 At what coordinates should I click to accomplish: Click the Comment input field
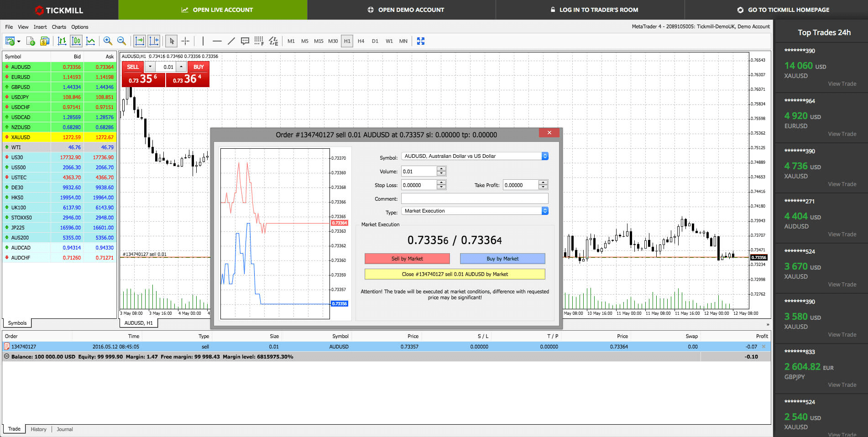(474, 198)
